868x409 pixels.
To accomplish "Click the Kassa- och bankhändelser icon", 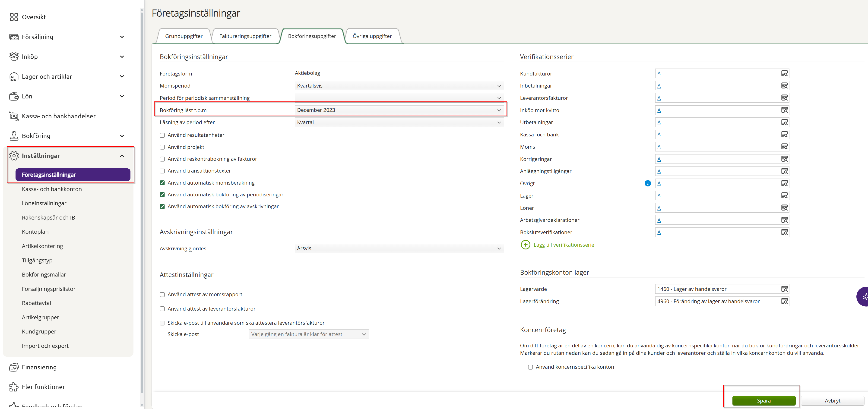I will point(14,116).
